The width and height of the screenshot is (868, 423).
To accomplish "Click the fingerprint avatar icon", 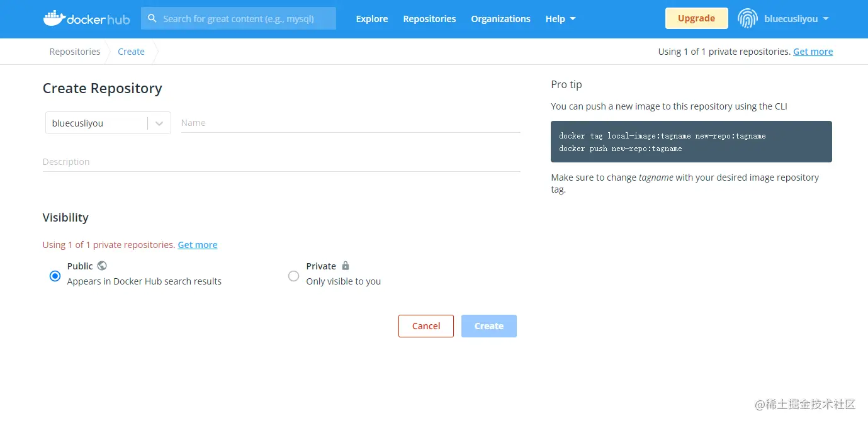I will tap(748, 19).
